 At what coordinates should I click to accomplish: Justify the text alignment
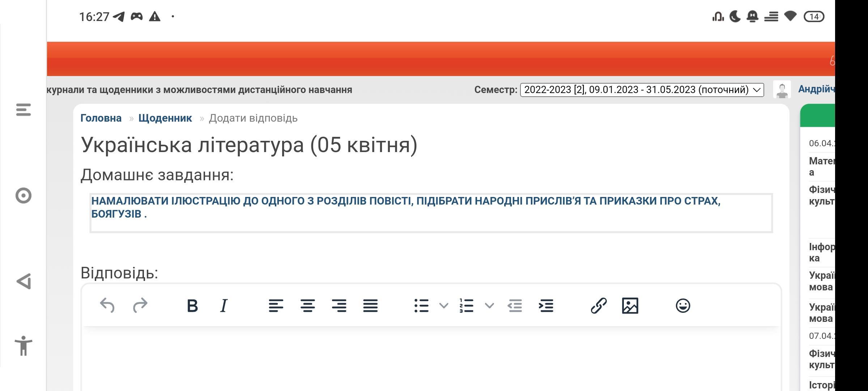[370, 306]
